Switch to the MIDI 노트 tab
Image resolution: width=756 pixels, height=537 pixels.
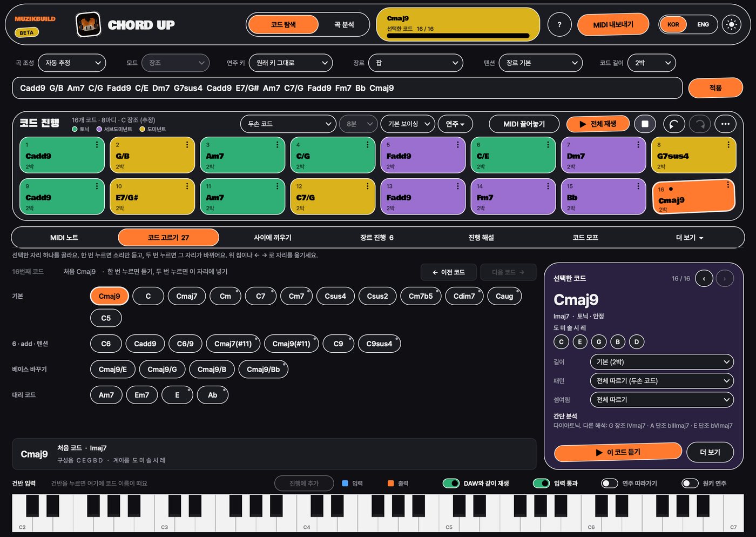pos(64,237)
